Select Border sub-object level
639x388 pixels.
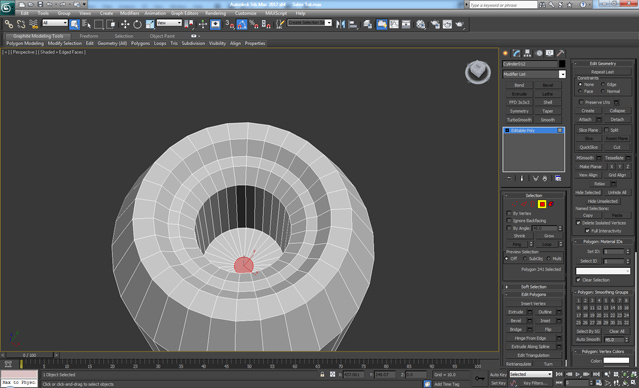pyautogui.click(x=533, y=204)
